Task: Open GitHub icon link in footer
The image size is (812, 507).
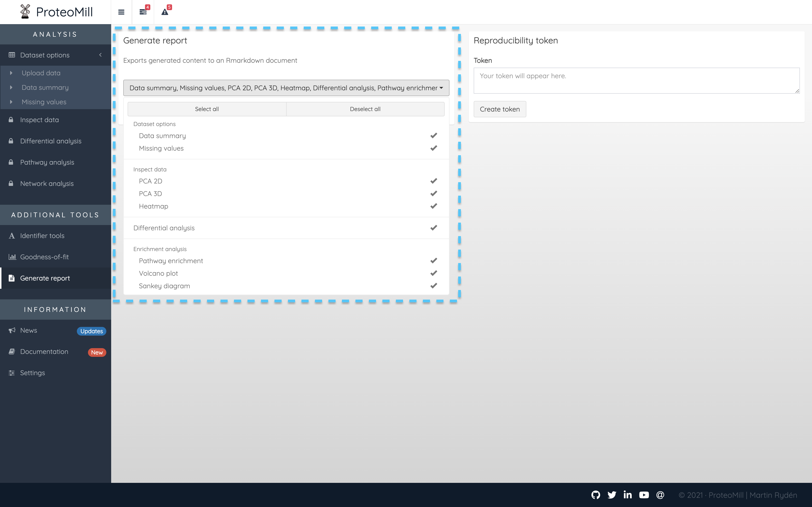Action: click(x=595, y=495)
